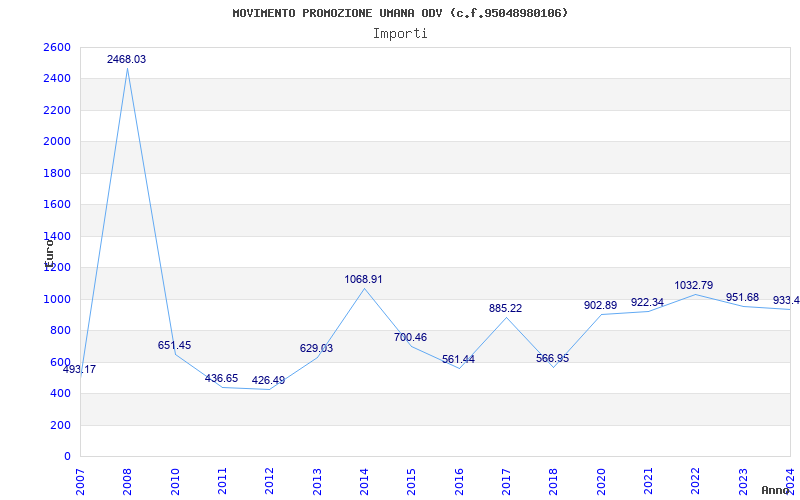Click the 800 y-axis value
Viewport: 800px width, 500px height.
click(60, 331)
